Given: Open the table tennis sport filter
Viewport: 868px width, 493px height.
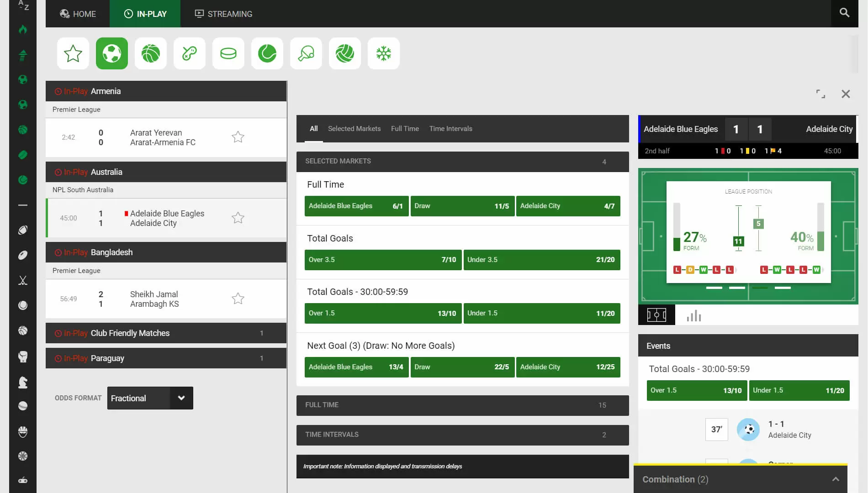Looking at the screenshot, I should coord(306,53).
